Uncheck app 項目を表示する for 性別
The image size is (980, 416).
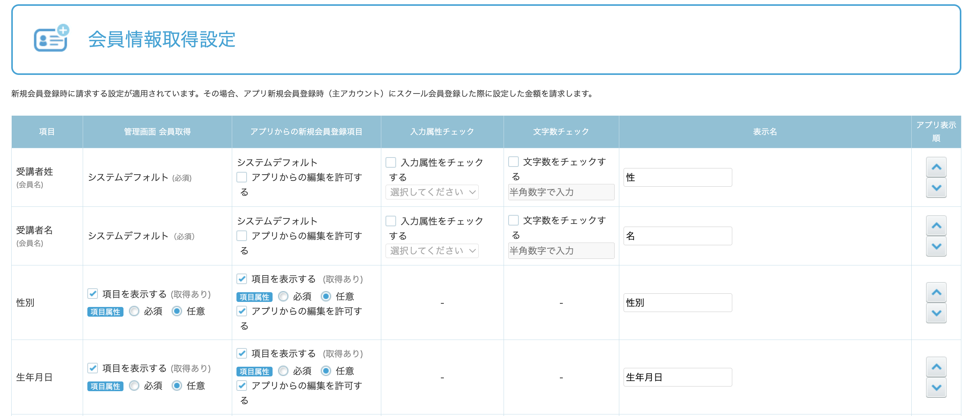click(242, 279)
